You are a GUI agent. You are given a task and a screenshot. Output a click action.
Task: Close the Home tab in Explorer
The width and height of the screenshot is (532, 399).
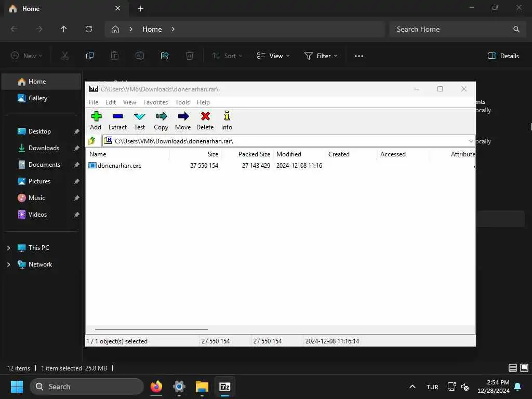click(x=118, y=8)
